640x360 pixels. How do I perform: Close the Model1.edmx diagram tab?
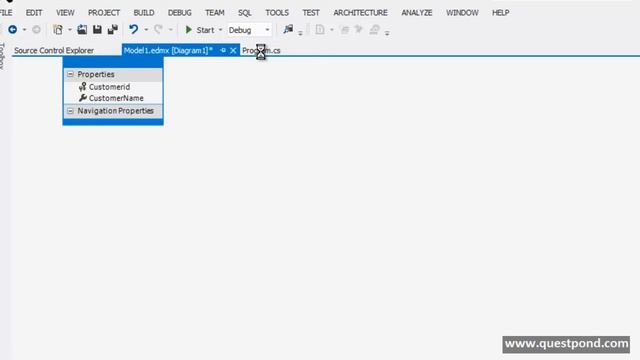click(x=233, y=50)
